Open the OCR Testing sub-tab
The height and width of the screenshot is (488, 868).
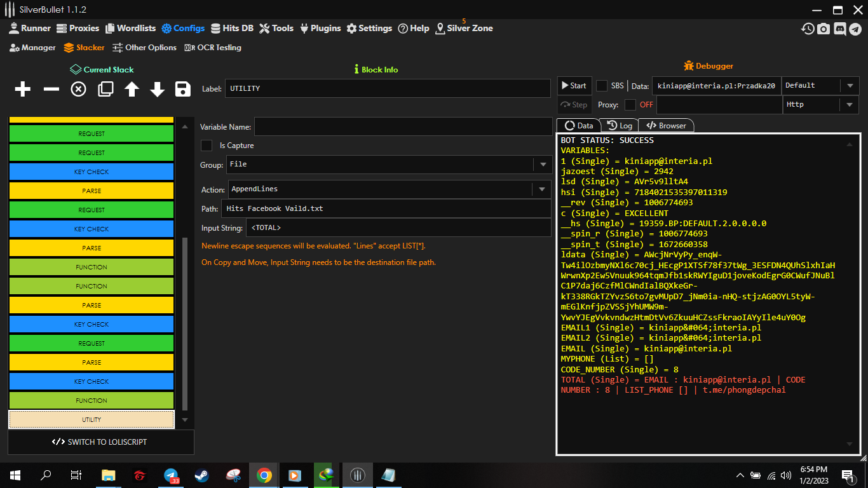pyautogui.click(x=213, y=48)
